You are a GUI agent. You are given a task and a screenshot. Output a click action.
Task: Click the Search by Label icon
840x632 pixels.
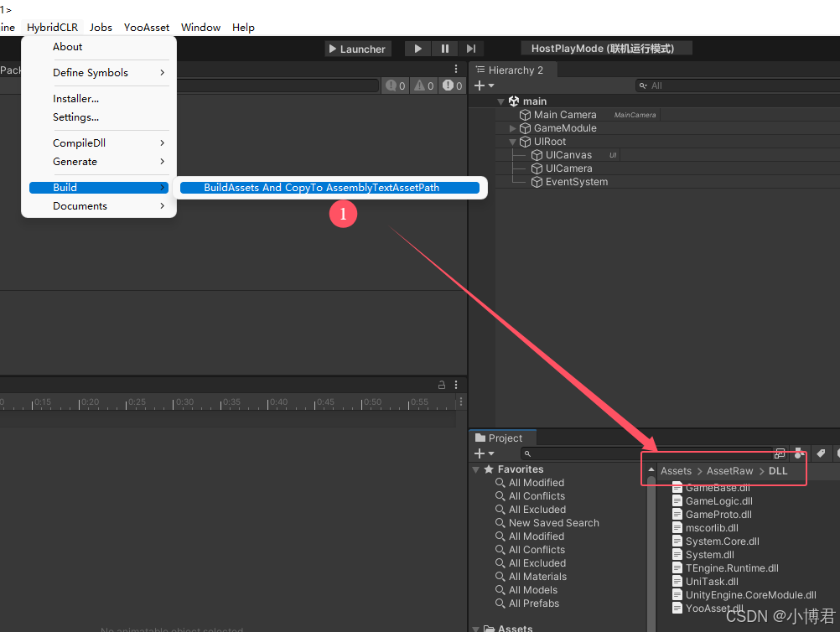pyautogui.click(x=821, y=453)
